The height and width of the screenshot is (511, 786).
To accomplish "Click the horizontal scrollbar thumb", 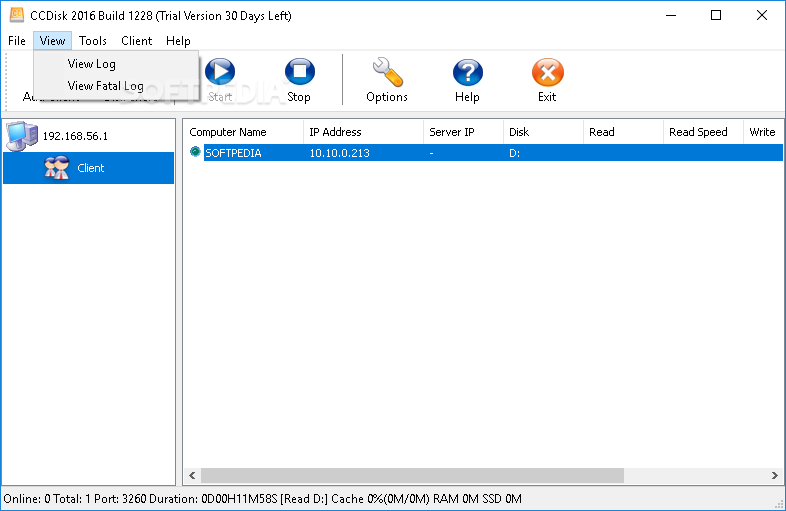I will [413, 475].
